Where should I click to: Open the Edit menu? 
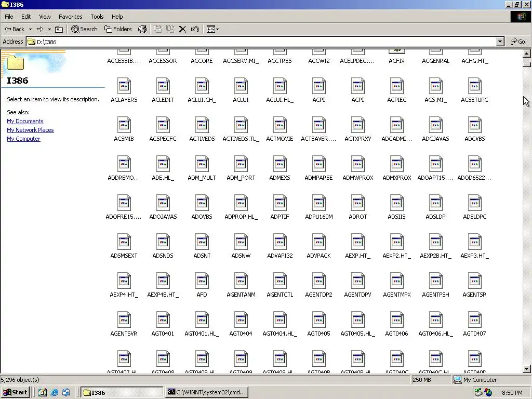26,17
